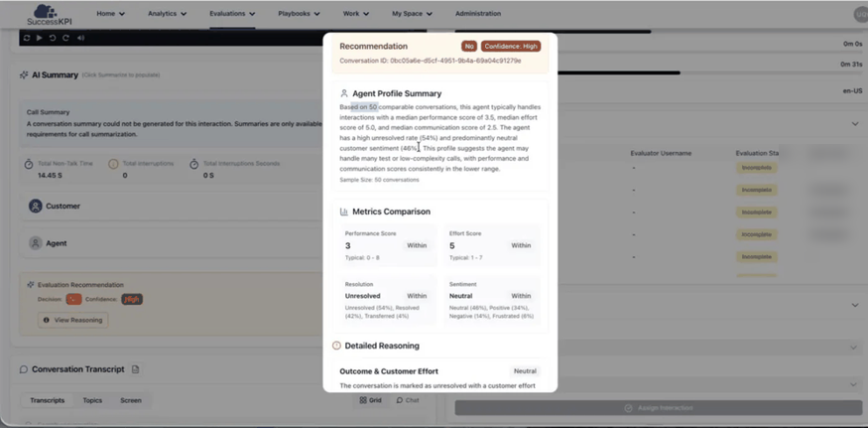This screenshot has width=868, height=428.
Task: Click the Decision badge in Evaluation Recommendation
Action: [x=73, y=299]
